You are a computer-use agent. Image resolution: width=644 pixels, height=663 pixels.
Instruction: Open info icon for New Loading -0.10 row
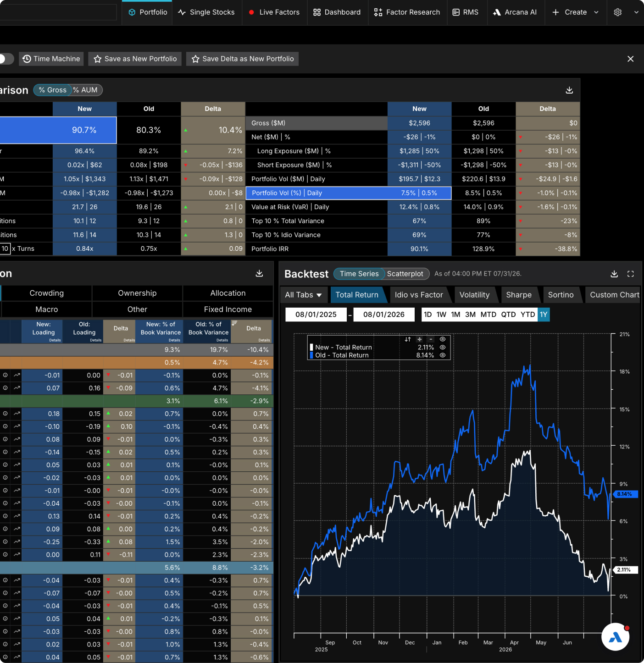pyautogui.click(x=5, y=426)
